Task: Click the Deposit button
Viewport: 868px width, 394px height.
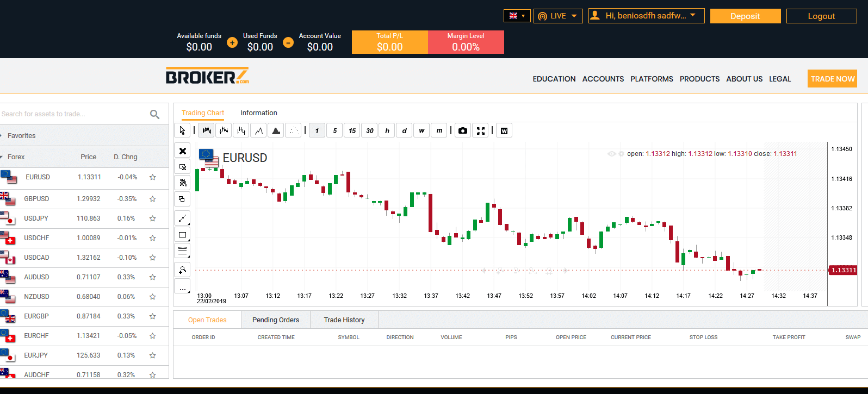Action: (x=745, y=16)
